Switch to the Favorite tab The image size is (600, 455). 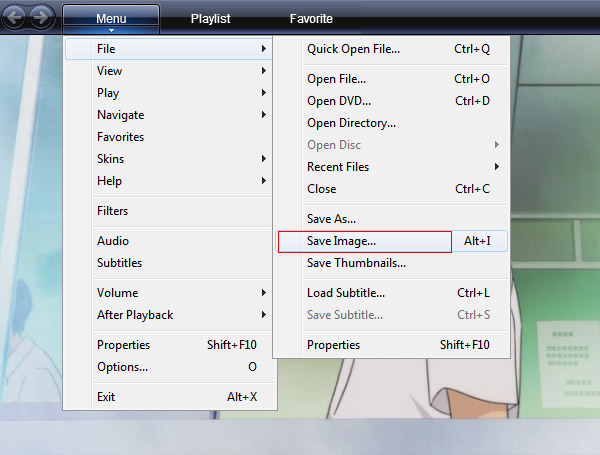[311, 19]
